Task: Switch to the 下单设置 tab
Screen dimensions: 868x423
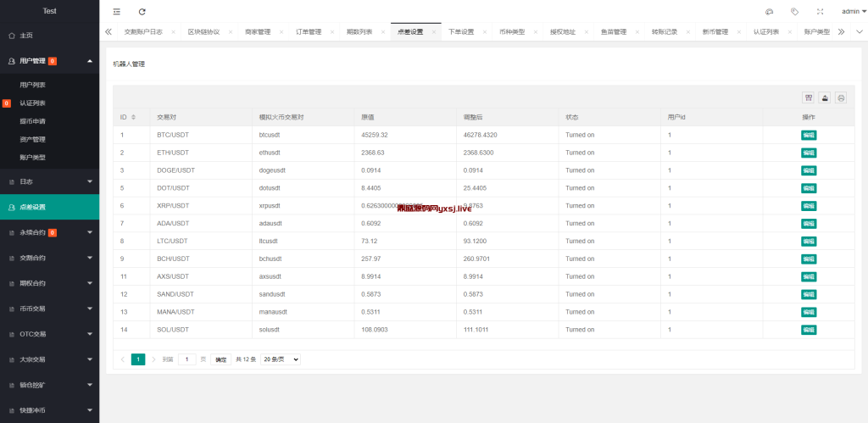Action: [x=461, y=32]
